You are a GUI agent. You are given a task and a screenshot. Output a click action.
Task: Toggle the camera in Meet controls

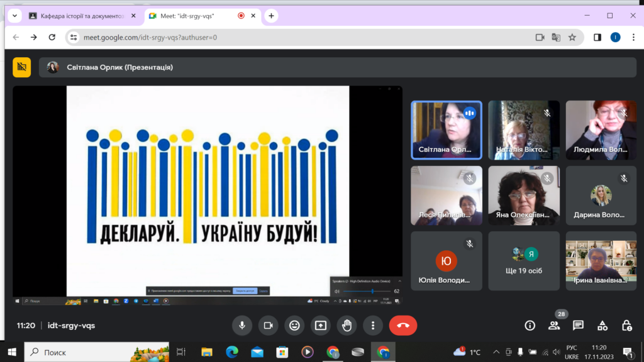[268, 325]
